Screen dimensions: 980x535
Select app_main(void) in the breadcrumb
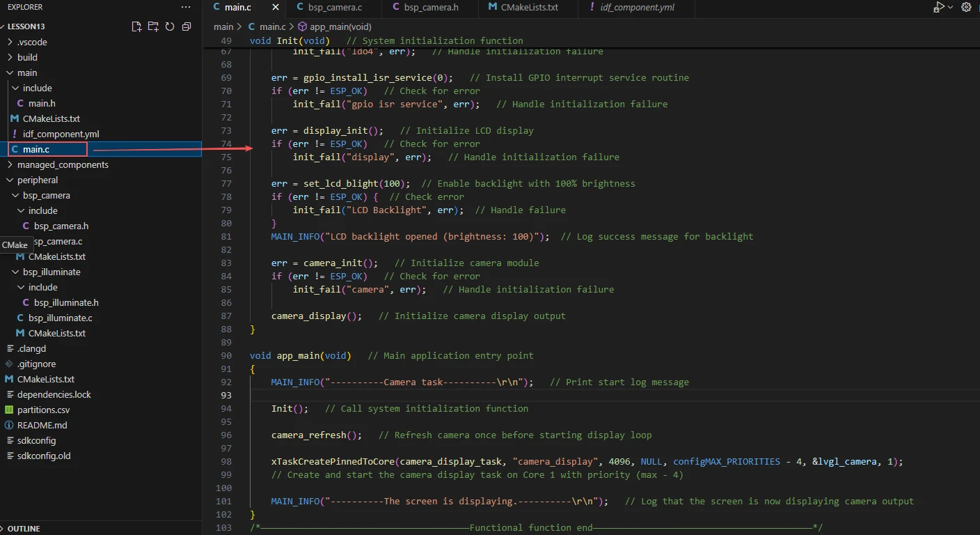(x=340, y=26)
